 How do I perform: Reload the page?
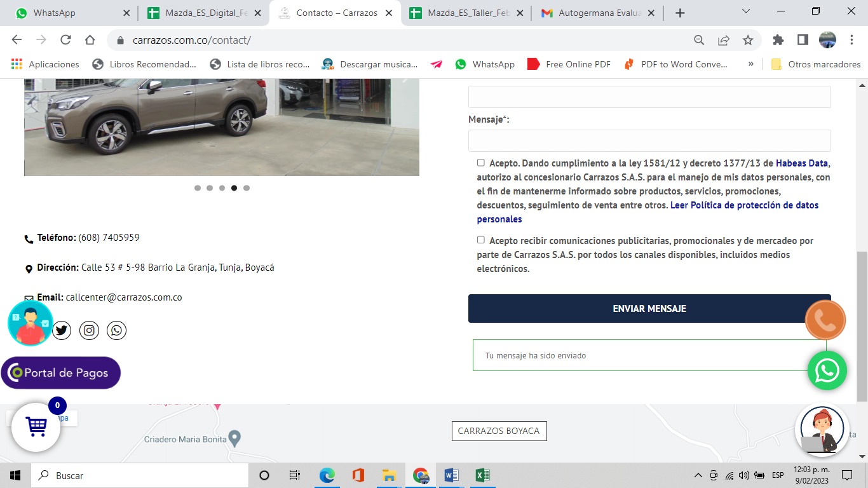65,40
